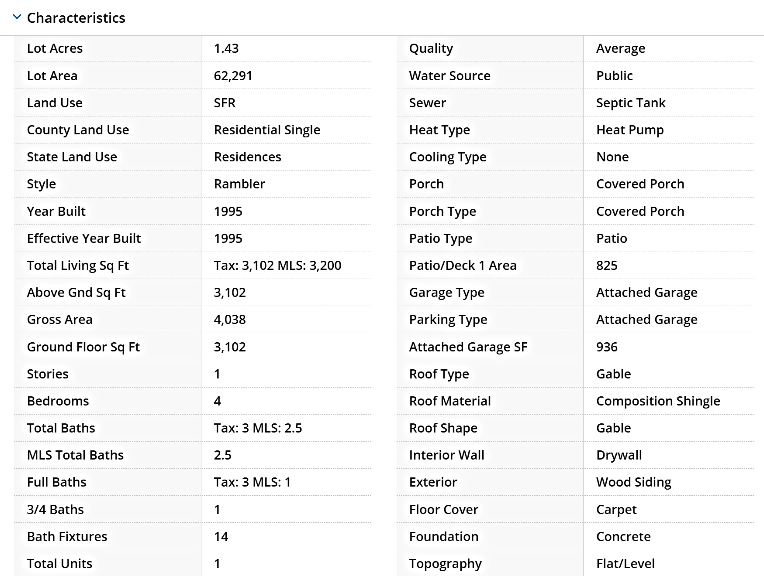
Task: Select the Sewer value Septic Tank
Action: pos(630,103)
